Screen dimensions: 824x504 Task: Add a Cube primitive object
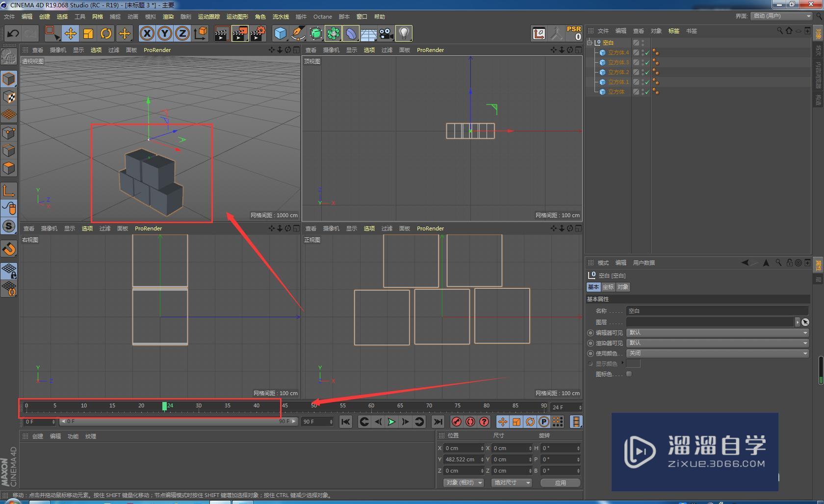280,33
